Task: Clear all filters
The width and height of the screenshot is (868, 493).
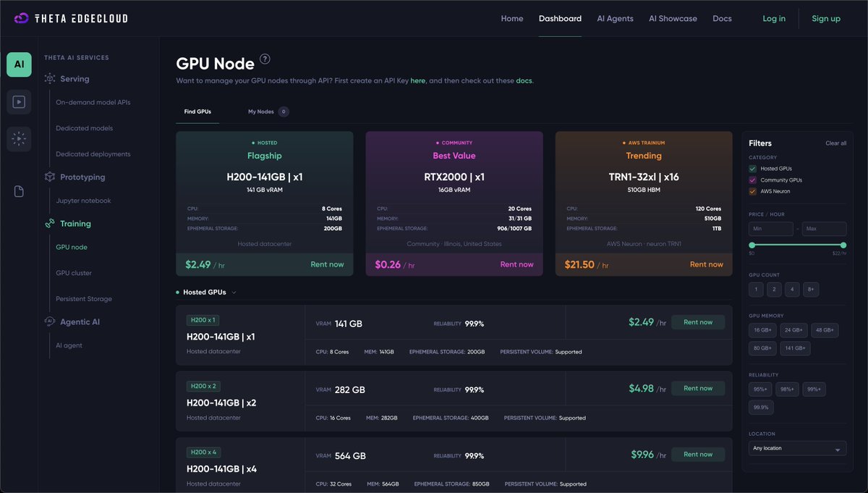Action: click(x=836, y=143)
